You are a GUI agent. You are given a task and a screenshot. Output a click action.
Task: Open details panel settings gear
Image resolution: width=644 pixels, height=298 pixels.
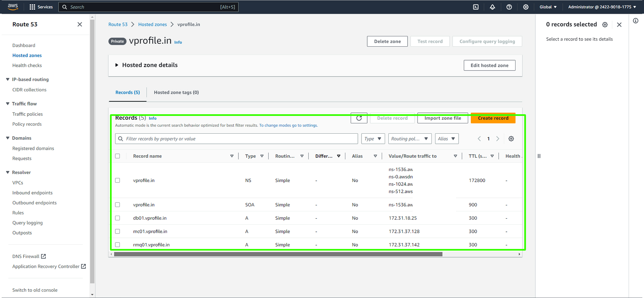605,25
